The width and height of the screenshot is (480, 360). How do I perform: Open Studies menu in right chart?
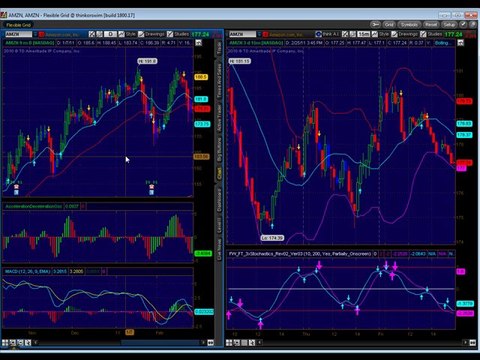(x=435, y=34)
